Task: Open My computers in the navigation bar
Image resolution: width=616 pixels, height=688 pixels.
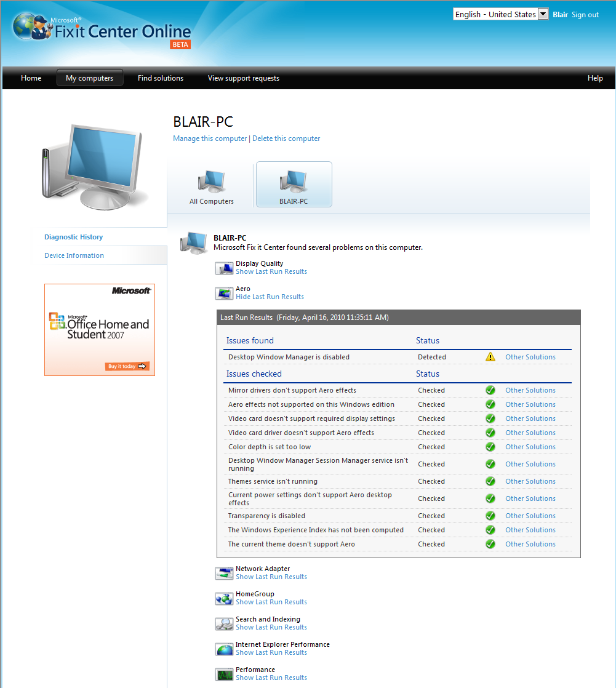Action: click(x=89, y=78)
